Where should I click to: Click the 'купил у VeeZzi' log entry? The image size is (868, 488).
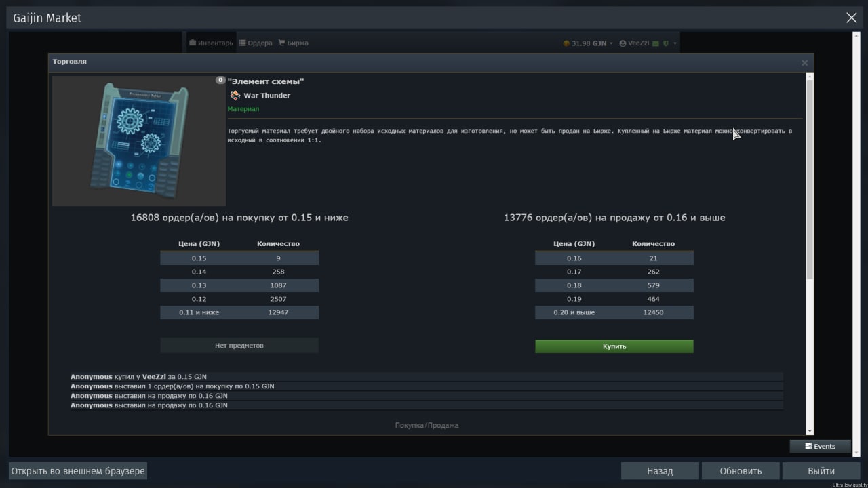point(427,377)
